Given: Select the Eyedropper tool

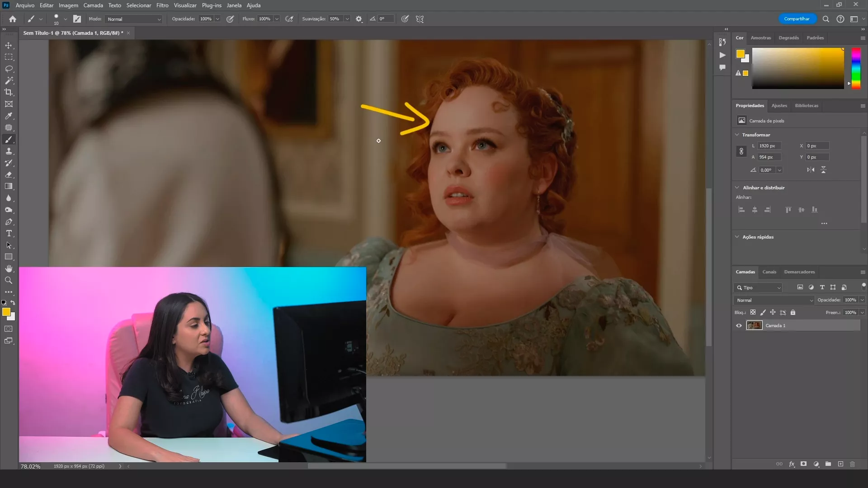Looking at the screenshot, I should click(x=9, y=116).
